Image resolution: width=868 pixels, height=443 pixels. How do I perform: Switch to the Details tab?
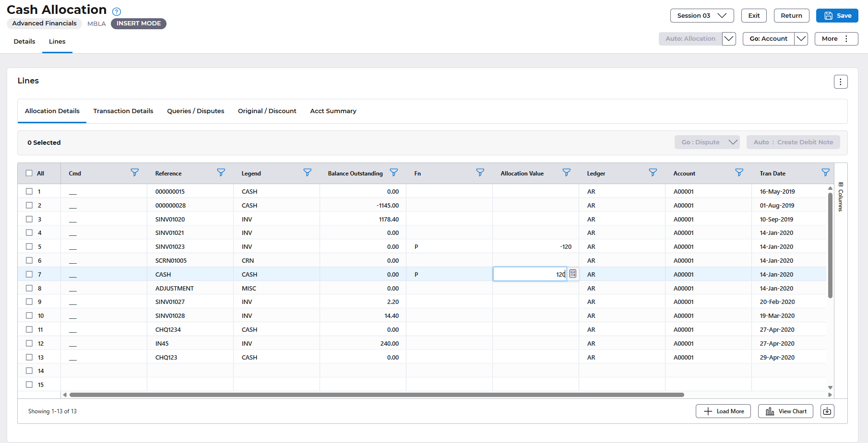point(24,42)
